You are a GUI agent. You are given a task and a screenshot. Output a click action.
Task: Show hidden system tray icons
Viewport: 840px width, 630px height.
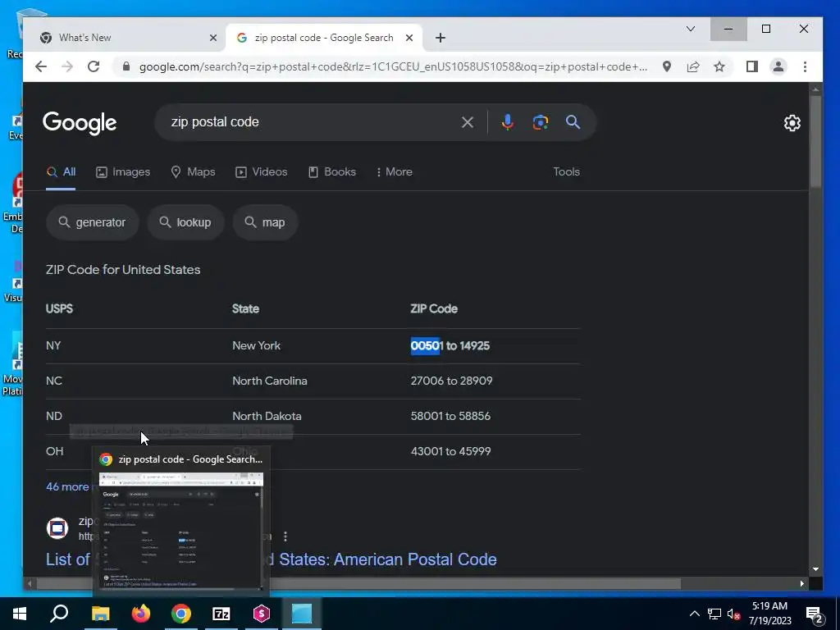(x=694, y=614)
